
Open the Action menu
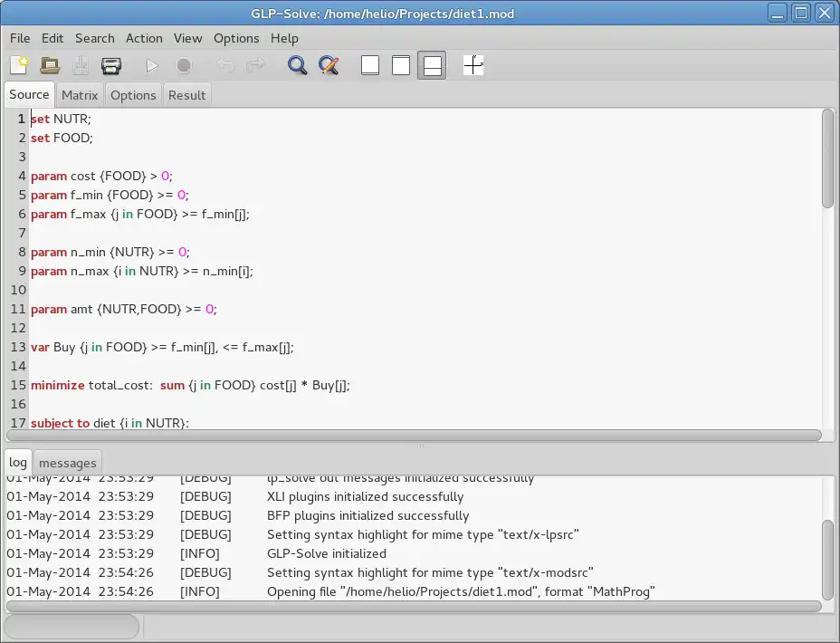tap(144, 39)
